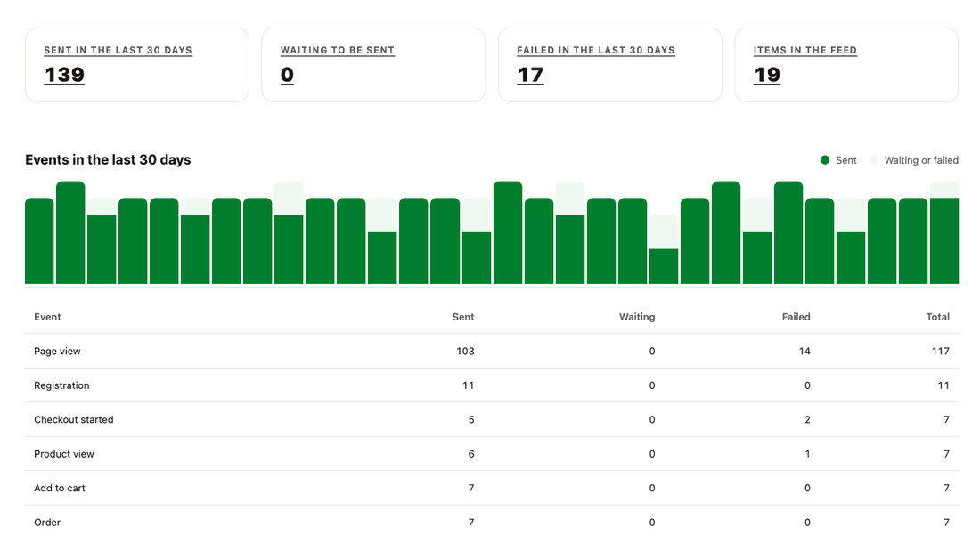This screenshot has width=980, height=551.
Task: Select the Product view failed value 1
Action: pos(807,454)
